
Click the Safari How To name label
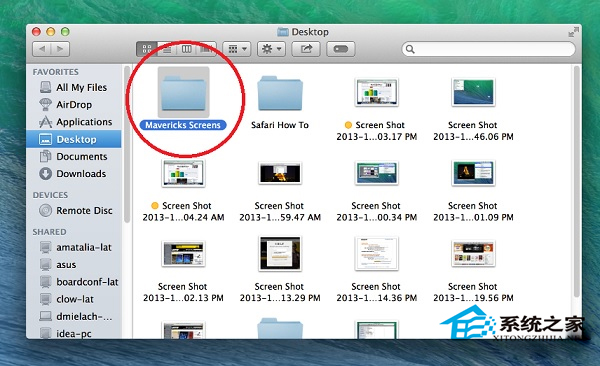280,125
